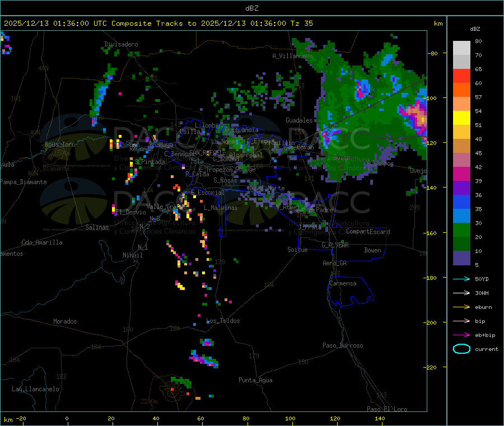504x426 pixels.
Task: Click the 'Morados' map label
Action: (65, 321)
